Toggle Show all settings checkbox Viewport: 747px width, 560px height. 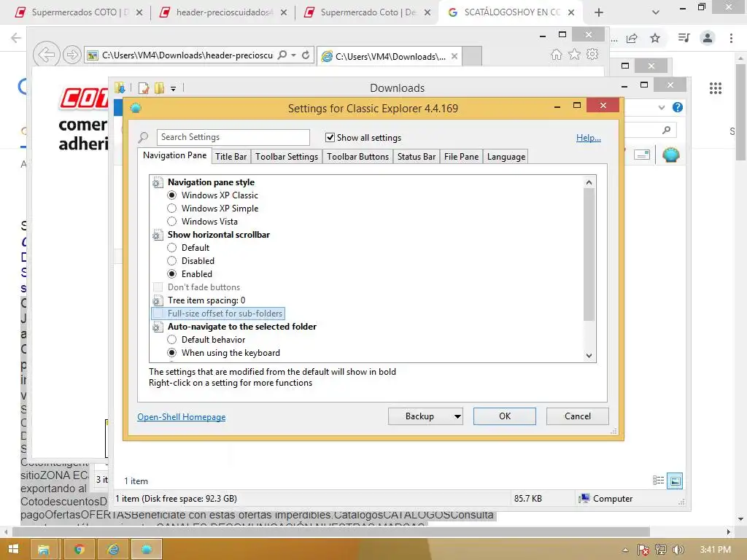330,138
